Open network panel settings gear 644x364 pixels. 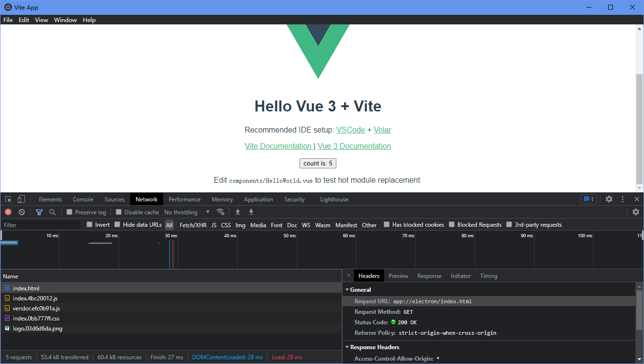(636, 212)
